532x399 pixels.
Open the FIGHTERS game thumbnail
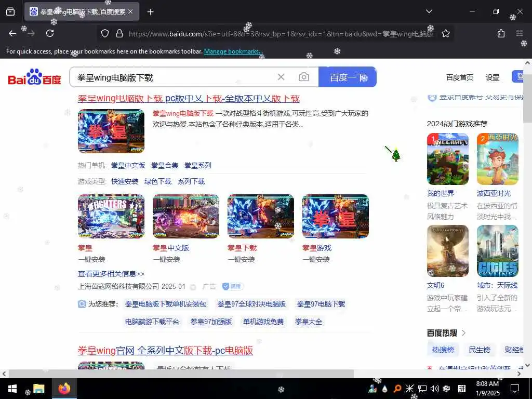click(x=111, y=216)
